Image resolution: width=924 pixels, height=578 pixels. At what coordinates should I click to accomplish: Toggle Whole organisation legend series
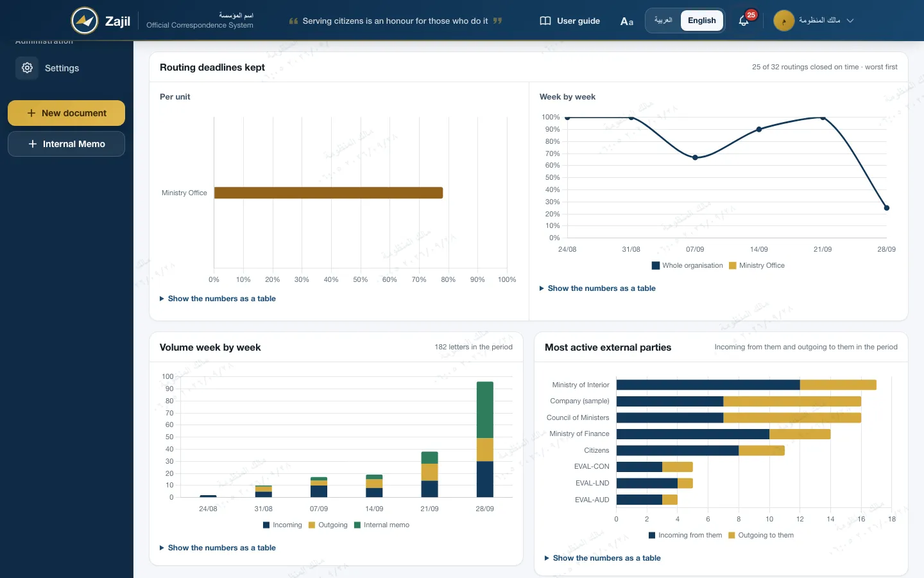[687, 265]
